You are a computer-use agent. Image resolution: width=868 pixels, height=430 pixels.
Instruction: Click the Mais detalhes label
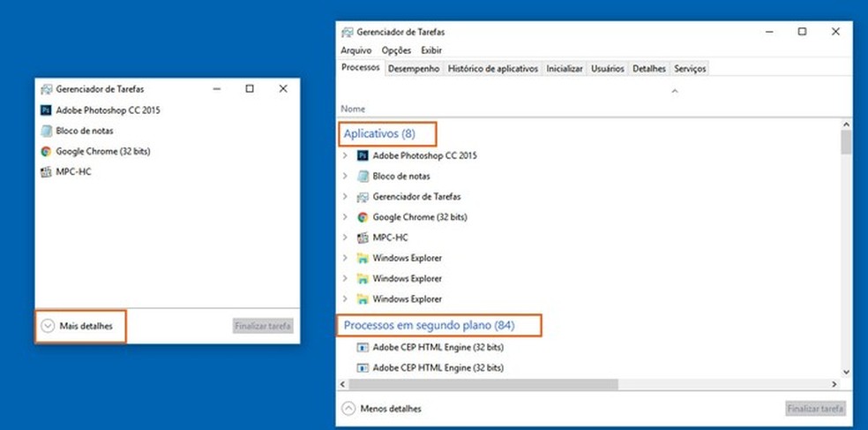[x=86, y=326]
